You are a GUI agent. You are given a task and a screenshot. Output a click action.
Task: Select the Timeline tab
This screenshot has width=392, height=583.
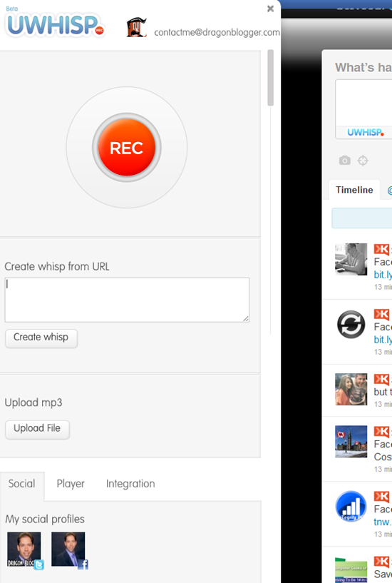click(x=354, y=190)
